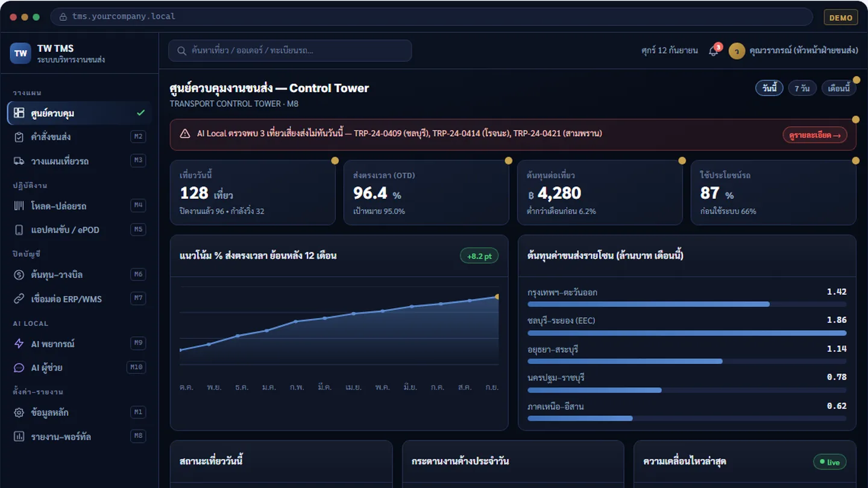Click the ต้นทุน–วางบิล dollar icon
Screen dimensions: 868x488
tap(19, 275)
